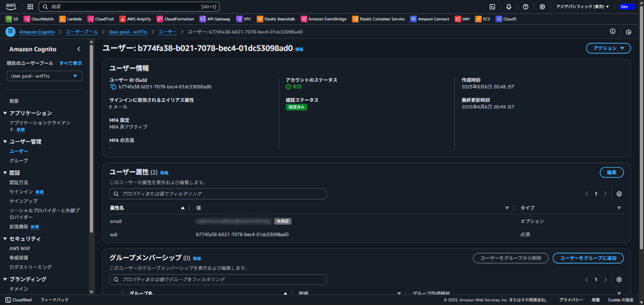Select 概要 in the sidebar

coord(14,101)
